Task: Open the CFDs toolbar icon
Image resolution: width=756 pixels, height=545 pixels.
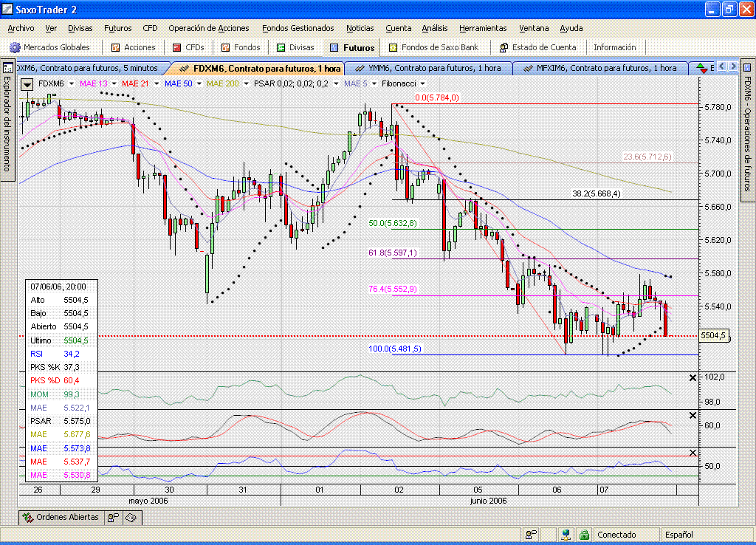Action: [x=177, y=47]
